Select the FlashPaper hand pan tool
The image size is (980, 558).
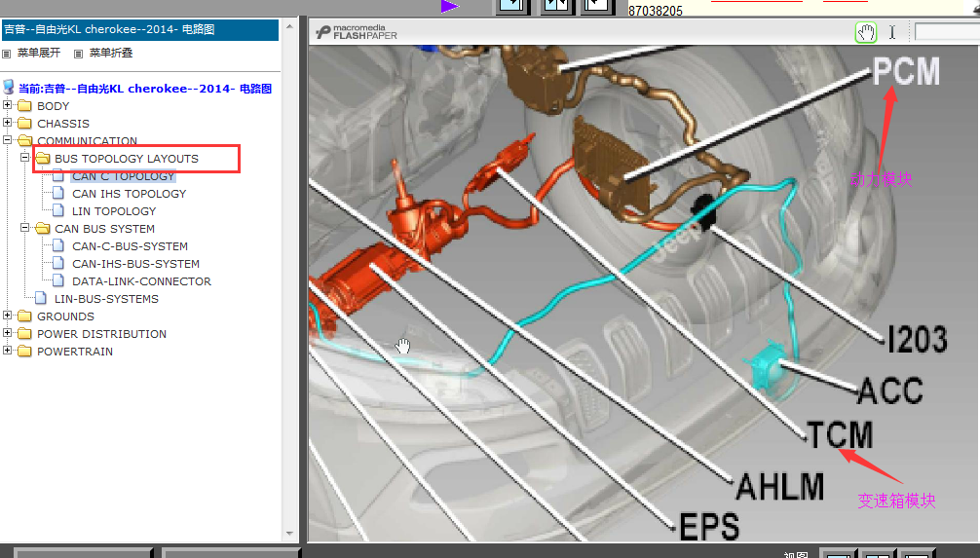866,32
